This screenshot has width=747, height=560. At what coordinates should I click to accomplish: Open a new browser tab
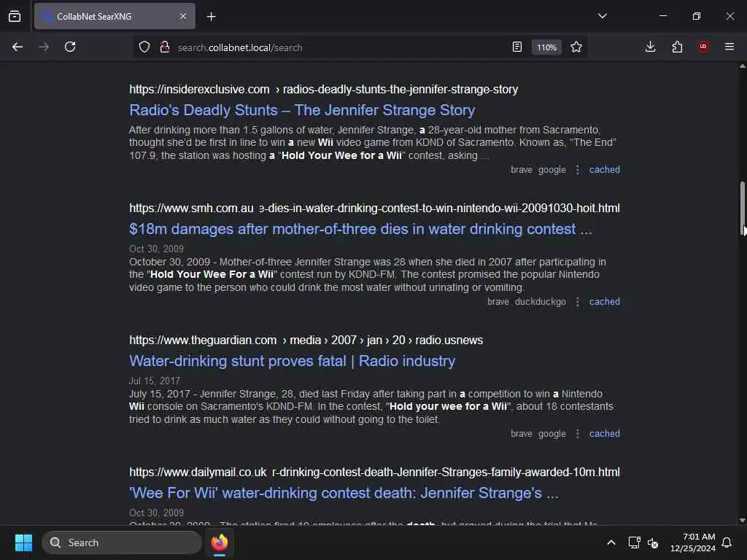tap(211, 17)
